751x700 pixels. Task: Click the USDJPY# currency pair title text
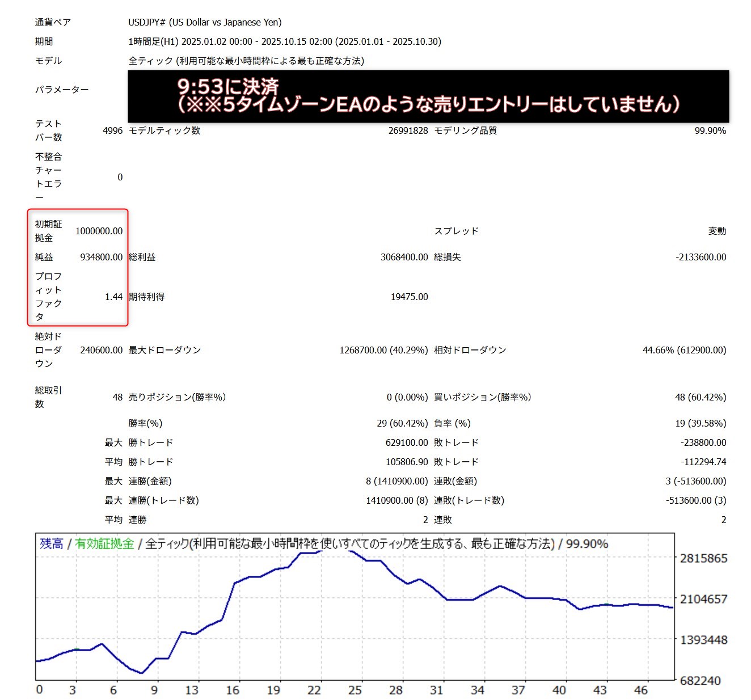(205, 22)
